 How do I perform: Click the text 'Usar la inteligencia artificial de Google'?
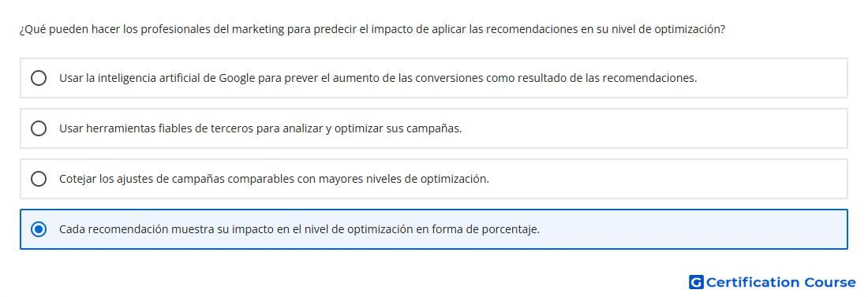138,78
